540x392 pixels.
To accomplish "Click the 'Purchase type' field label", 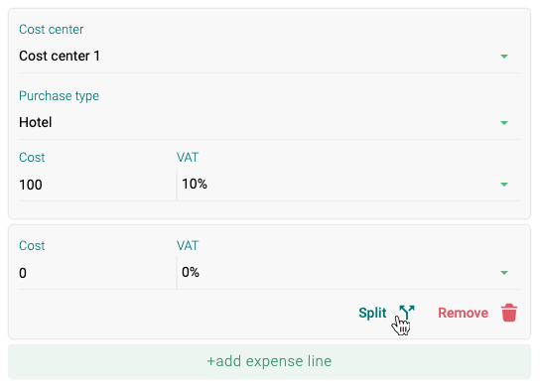I will click(x=59, y=96).
